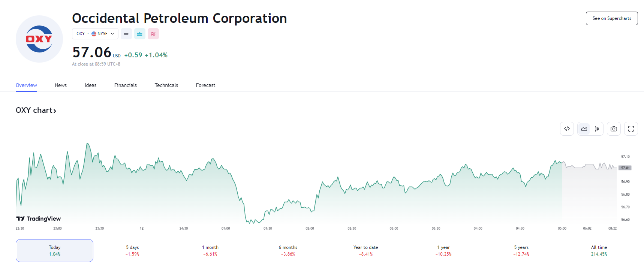This screenshot has height=271, width=644.
Task: Select the 6 months range
Action: [x=288, y=250]
